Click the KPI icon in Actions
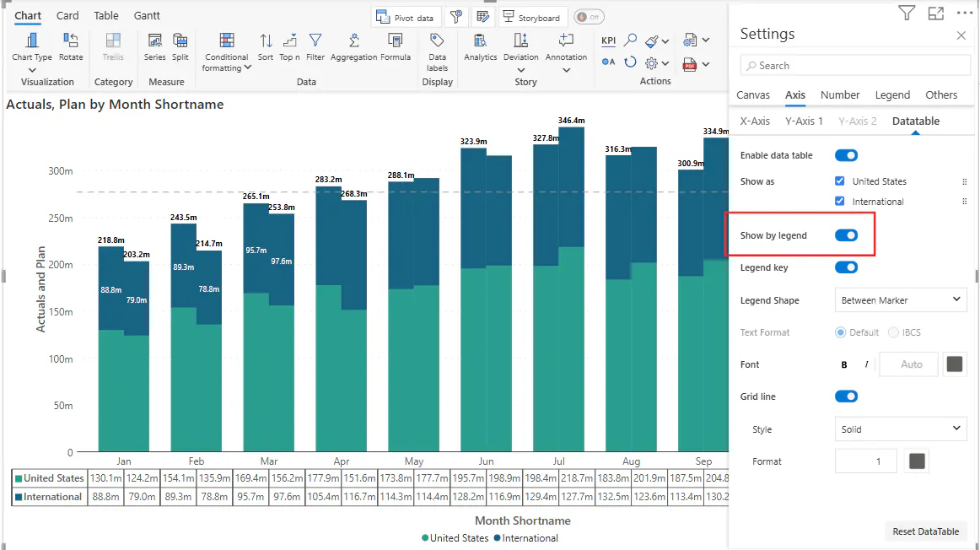980x550 pixels. (608, 40)
